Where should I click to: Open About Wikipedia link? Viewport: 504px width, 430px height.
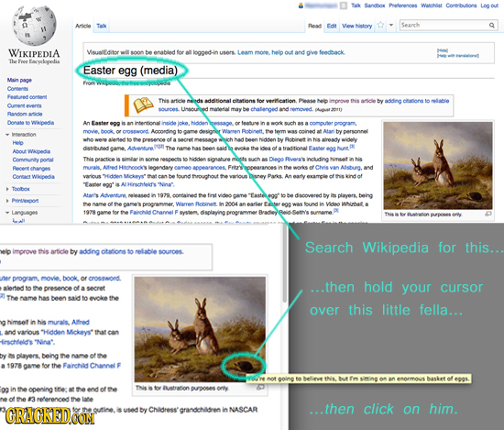pos(31,151)
